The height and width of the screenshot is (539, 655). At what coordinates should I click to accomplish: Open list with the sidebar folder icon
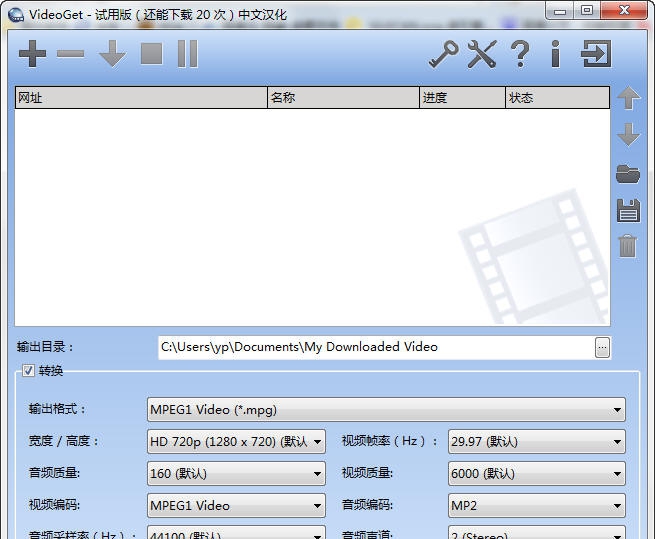(x=628, y=174)
